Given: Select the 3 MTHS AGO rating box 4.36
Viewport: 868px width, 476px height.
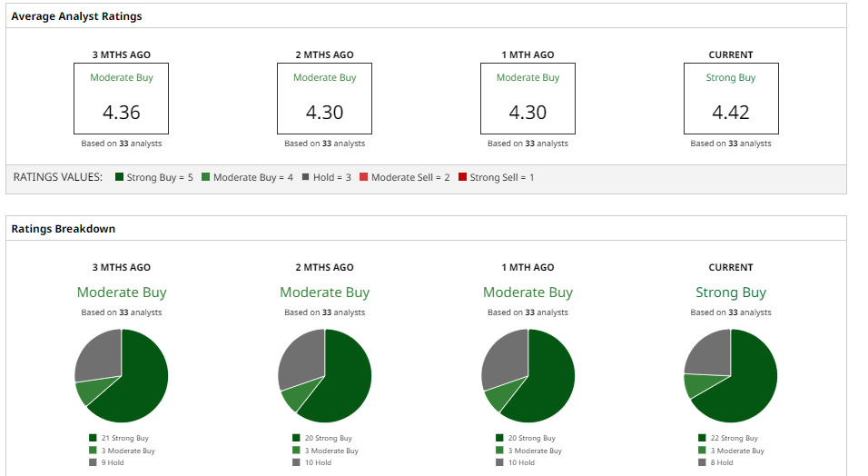Looking at the screenshot, I should [122, 99].
